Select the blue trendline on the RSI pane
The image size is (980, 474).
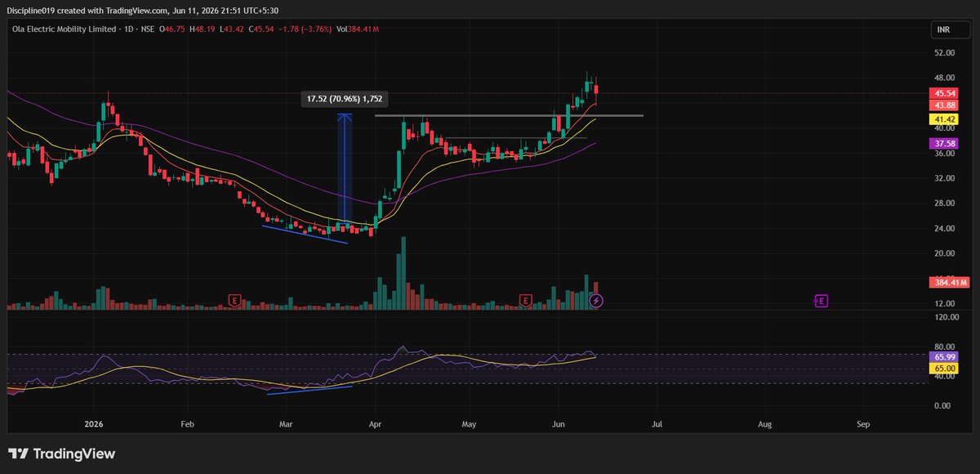[x=310, y=390]
